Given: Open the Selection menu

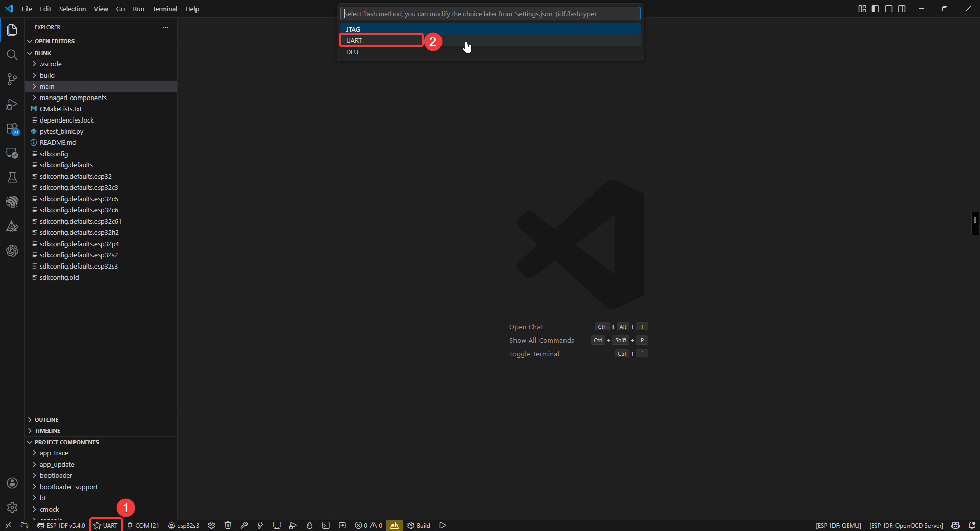Looking at the screenshot, I should point(72,9).
